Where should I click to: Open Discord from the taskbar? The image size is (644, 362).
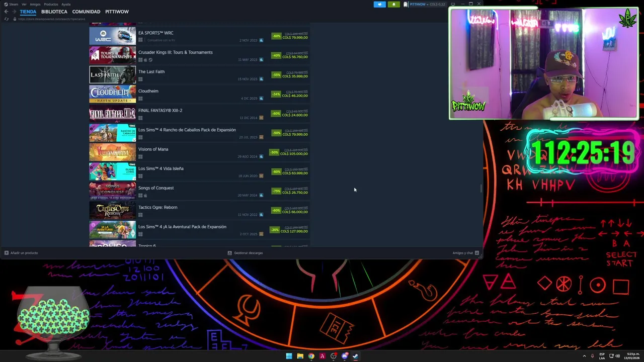tap(344, 356)
